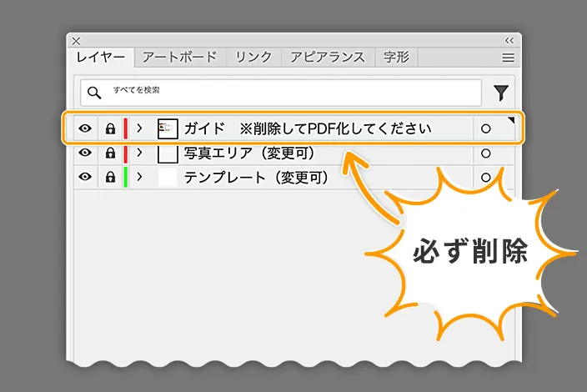Unlock the 写真エリア layer lock icon
Screen dimensions: 587x392
pos(110,153)
